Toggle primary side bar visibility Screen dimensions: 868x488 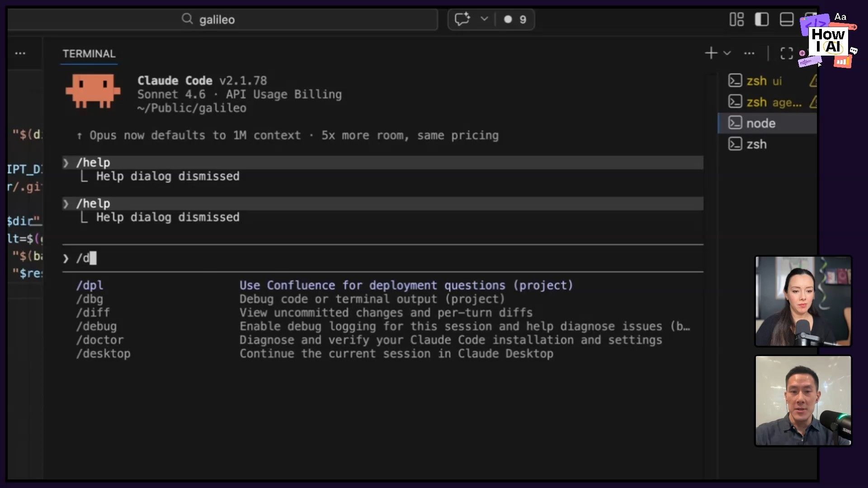(x=762, y=19)
